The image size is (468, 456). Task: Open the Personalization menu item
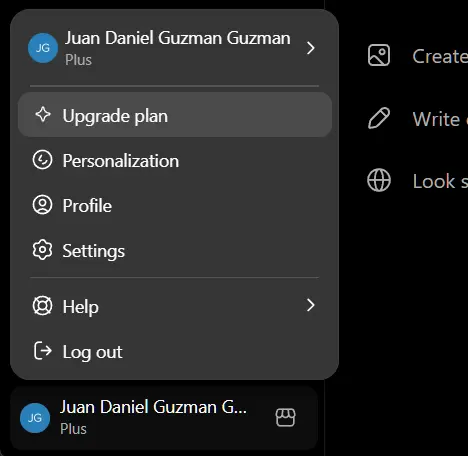(x=175, y=160)
